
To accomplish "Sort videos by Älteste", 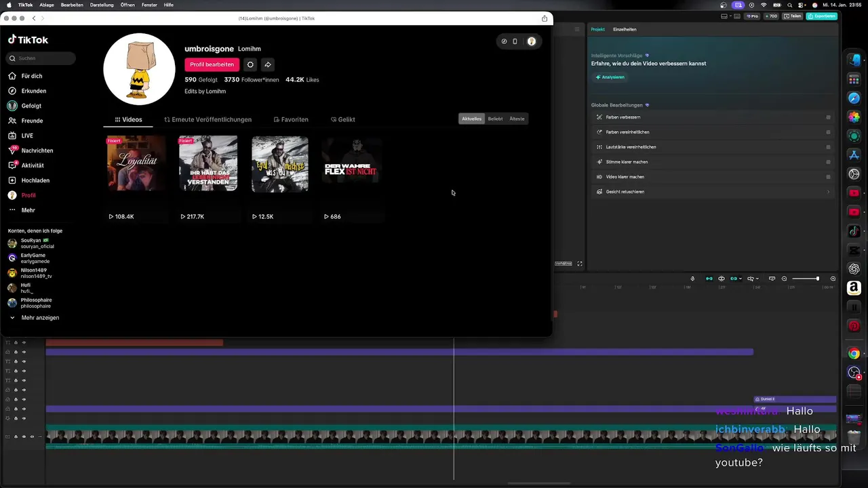I will 517,119.
